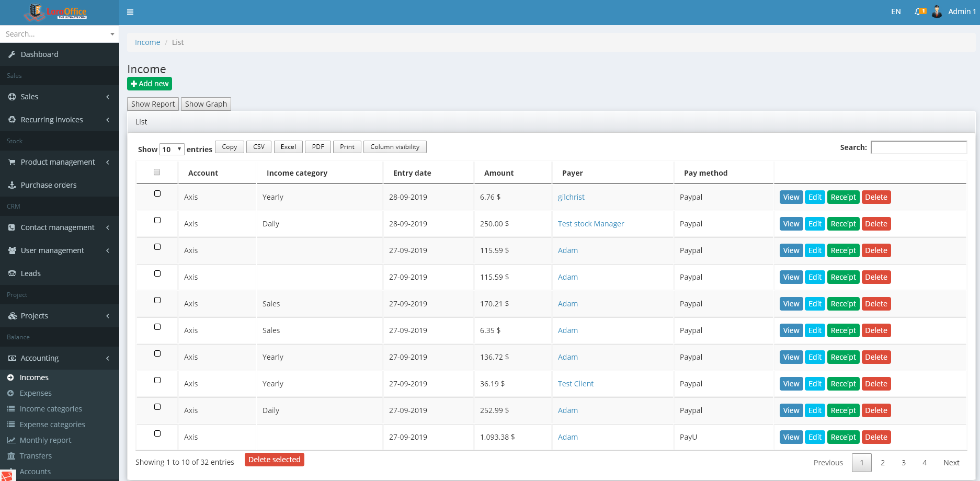Check the select-all checkbox in table header
The image size is (980, 481).
(156, 171)
